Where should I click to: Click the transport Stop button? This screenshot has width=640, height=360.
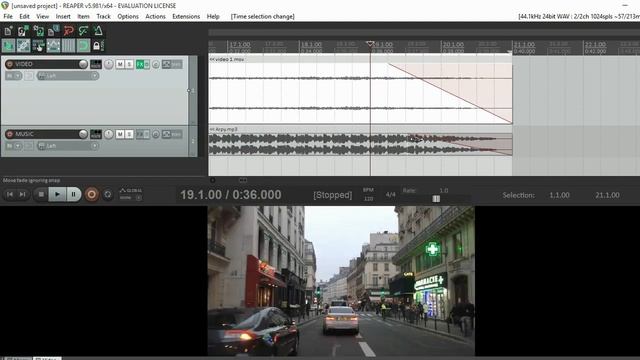tap(41, 194)
